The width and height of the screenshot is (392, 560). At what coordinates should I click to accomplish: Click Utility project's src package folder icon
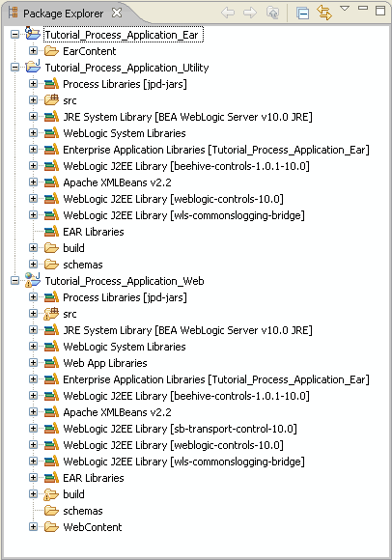pos(51,100)
